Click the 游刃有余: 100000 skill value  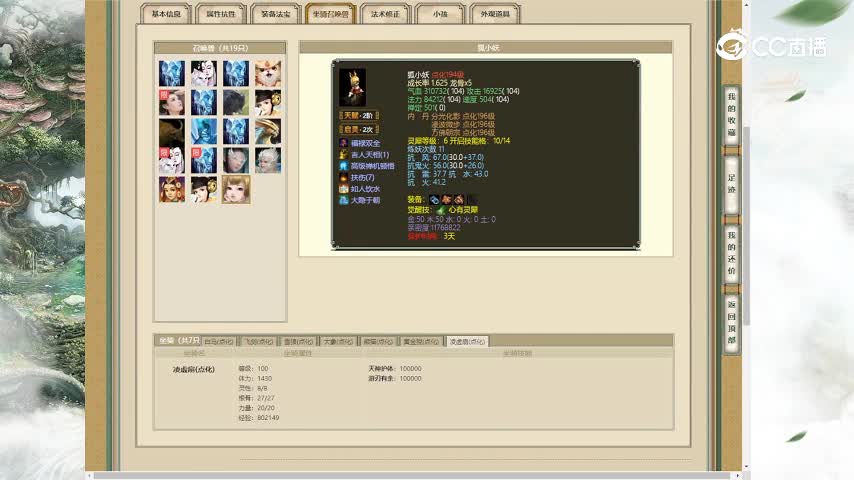[395, 378]
